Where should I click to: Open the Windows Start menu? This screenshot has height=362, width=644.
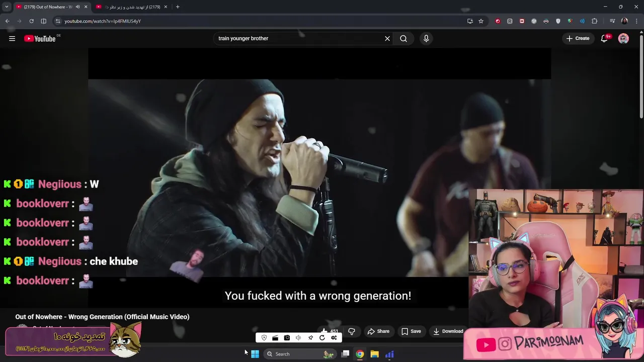(255, 354)
